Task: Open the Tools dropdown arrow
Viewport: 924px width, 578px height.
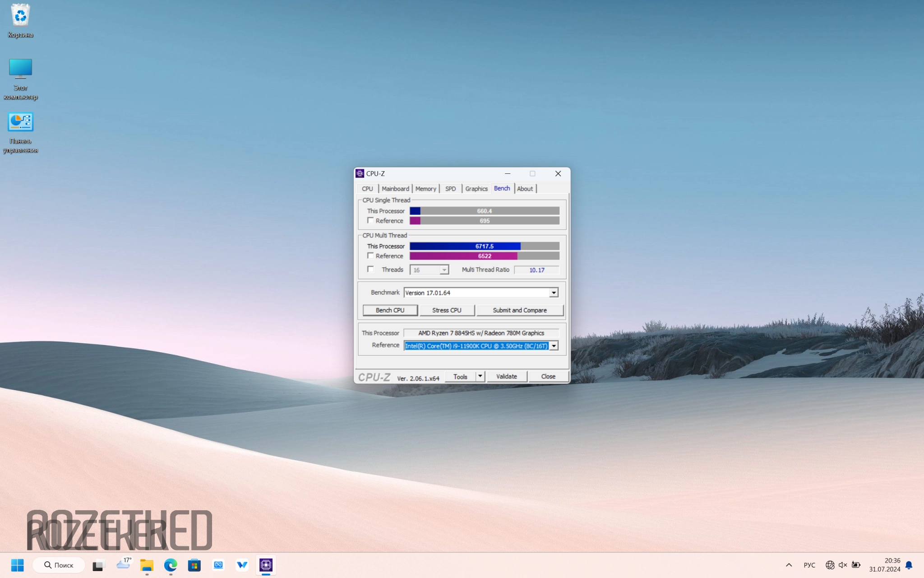Action: pos(480,376)
